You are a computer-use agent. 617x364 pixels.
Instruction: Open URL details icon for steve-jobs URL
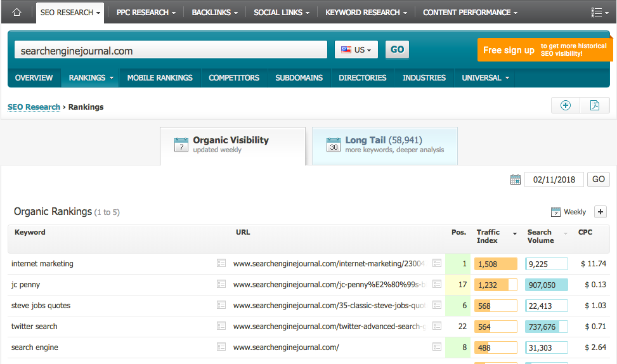pos(437,305)
